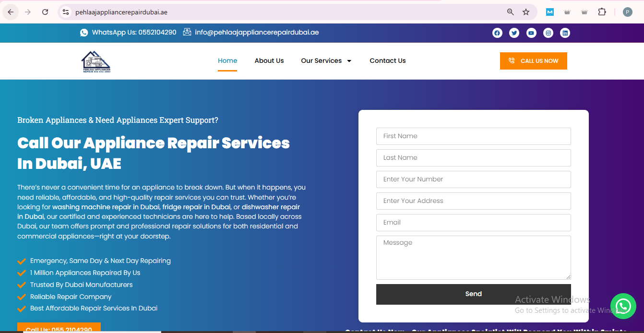The image size is (644, 333).
Task: Click the Twitter bird icon
Action: 514,33
